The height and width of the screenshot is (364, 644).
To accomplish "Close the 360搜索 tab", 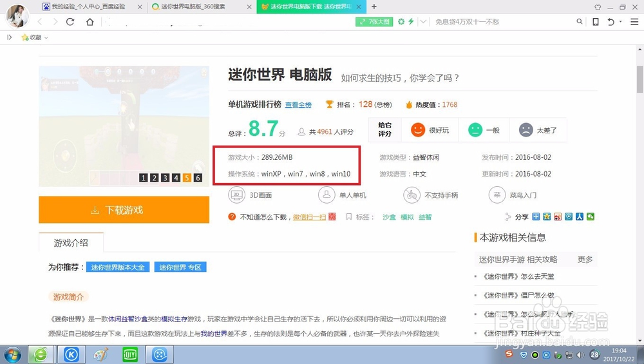I will 249,7.
